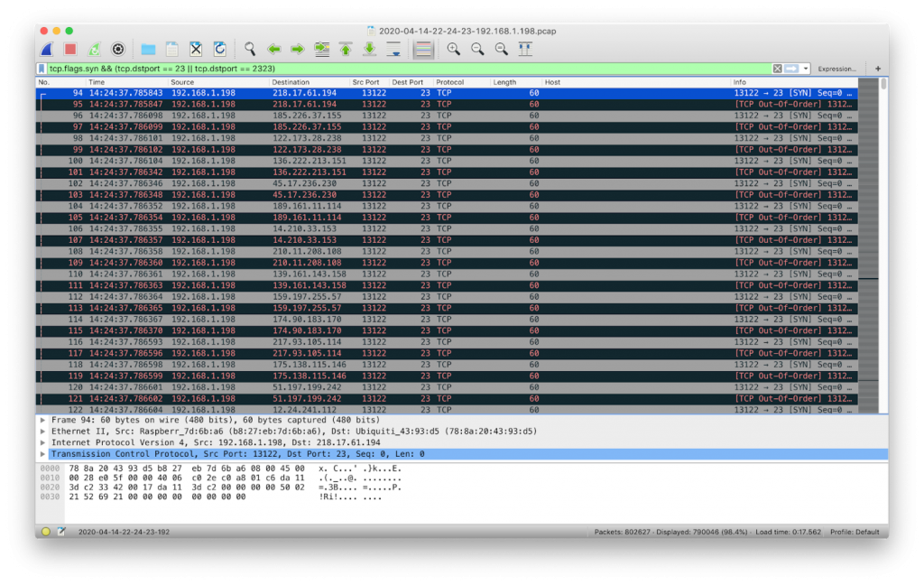The width and height of the screenshot is (924, 585).
Task: Stop capture with the red square icon
Action: 70,50
